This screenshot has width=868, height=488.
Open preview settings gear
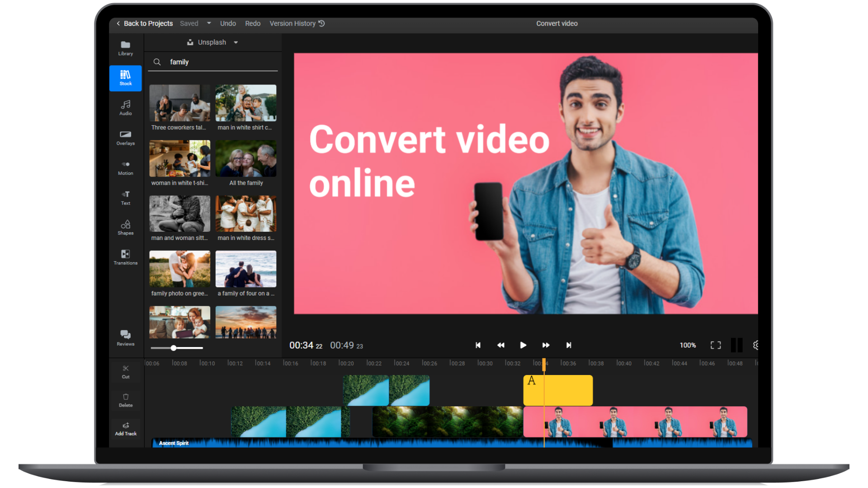pyautogui.click(x=755, y=345)
